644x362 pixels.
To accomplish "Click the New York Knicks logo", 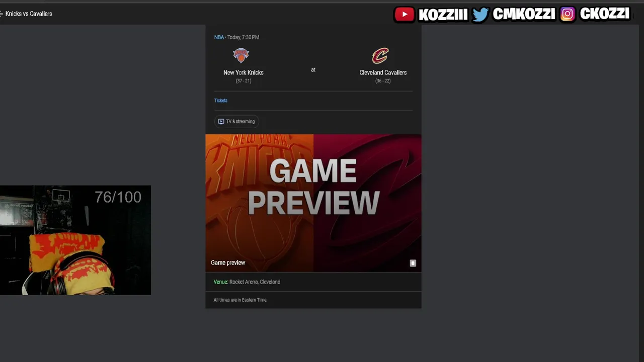I will (x=241, y=55).
